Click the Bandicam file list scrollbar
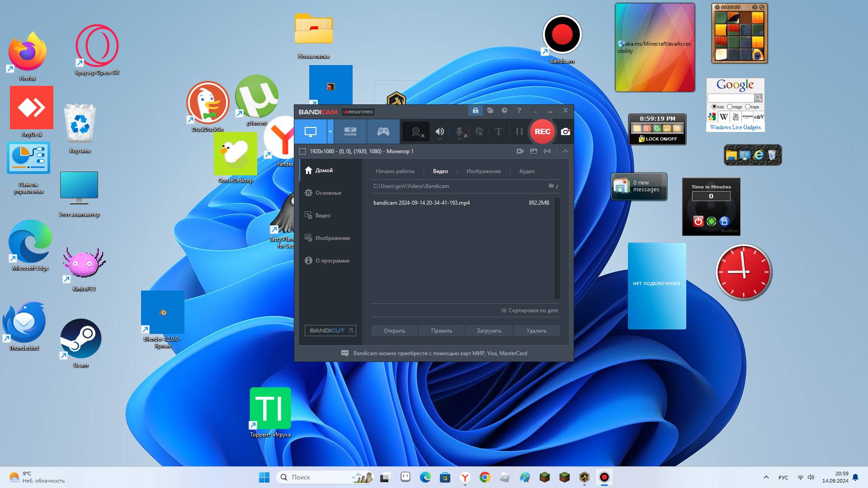Image resolution: width=868 pixels, height=488 pixels. [x=557, y=248]
